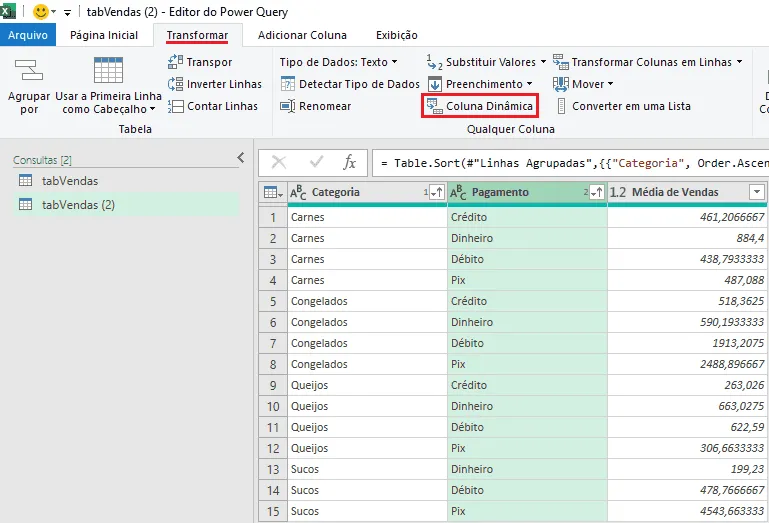Click the Inverter Linhas icon
769x523 pixels.
pyautogui.click(x=175, y=84)
